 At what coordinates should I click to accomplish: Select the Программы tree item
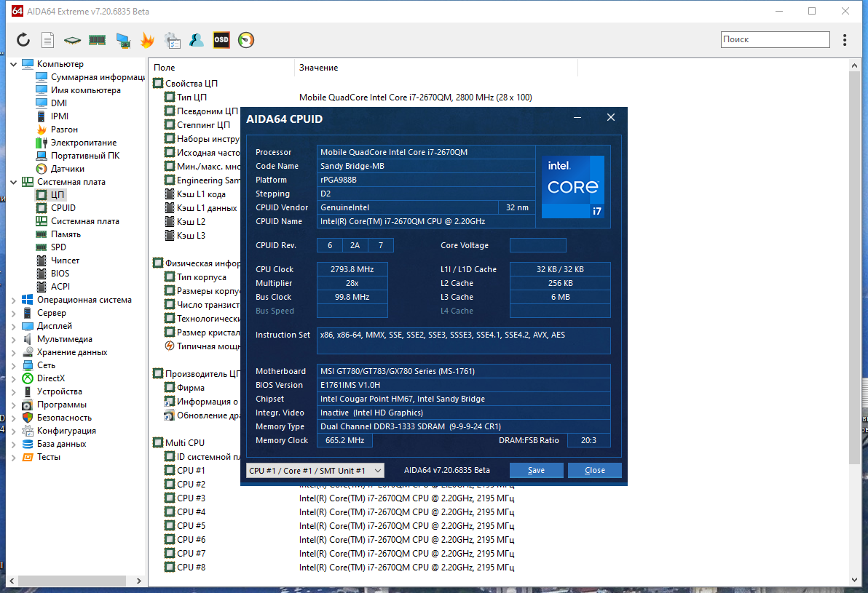(x=54, y=405)
